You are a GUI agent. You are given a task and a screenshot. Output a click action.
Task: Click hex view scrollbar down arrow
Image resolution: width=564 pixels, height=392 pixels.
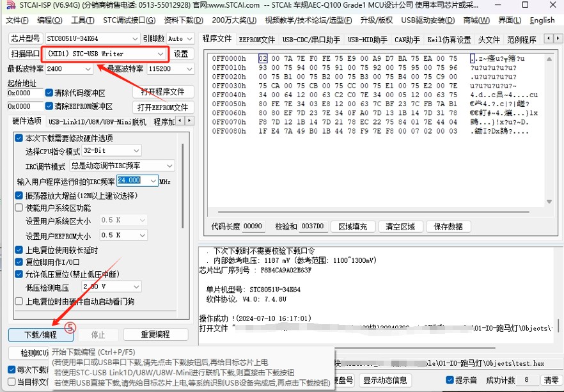pyautogui.click(x=549, y=201)
